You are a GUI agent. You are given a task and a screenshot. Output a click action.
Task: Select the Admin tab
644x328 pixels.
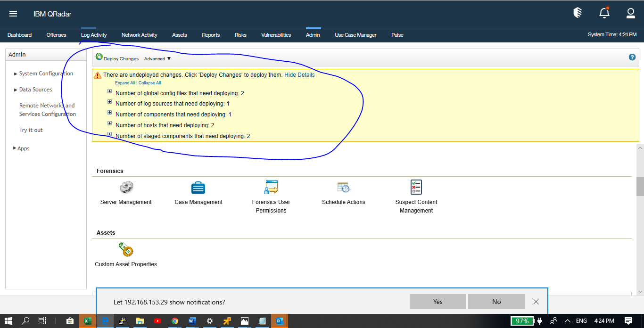[x=313, y=35]
